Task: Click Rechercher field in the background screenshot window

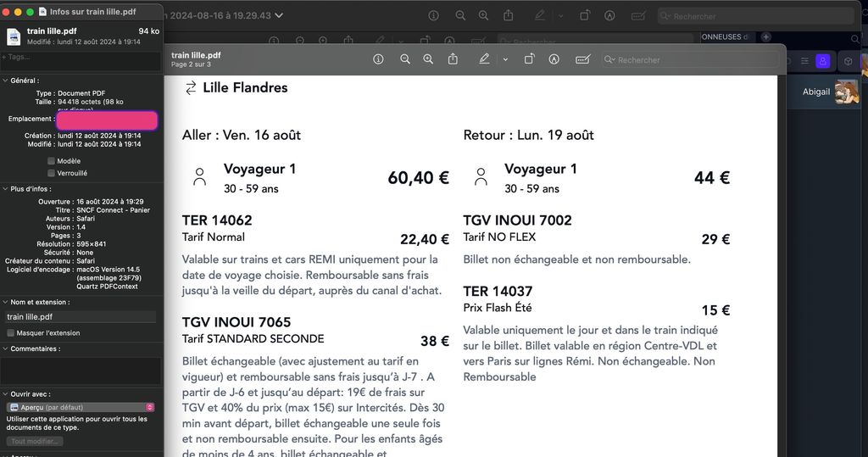Action: pos(755,16)
